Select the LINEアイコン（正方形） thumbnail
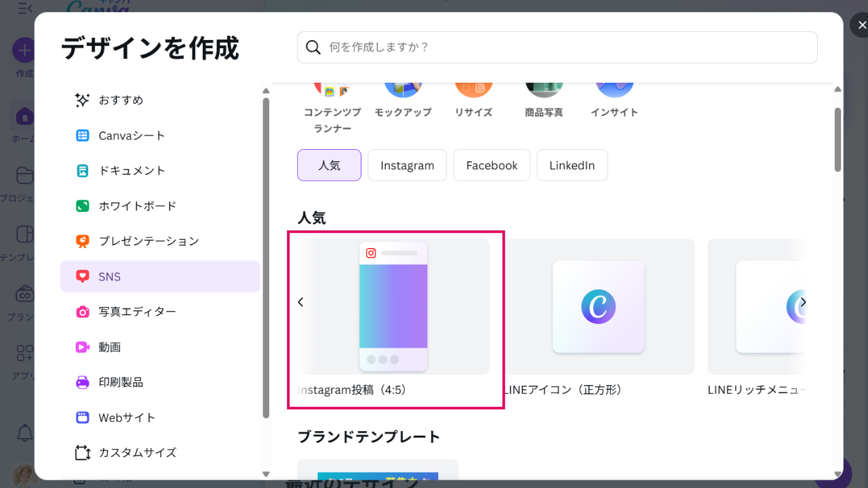868x488 pixels. click(x=598, y=306)
